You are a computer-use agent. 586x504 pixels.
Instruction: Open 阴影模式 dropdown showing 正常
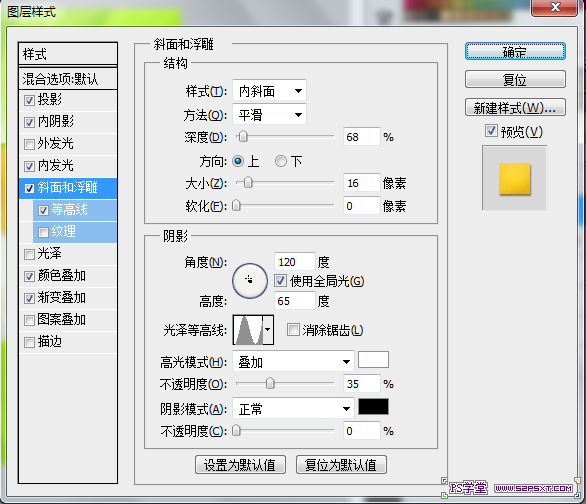pyautogui.click(x=293, y=409)
